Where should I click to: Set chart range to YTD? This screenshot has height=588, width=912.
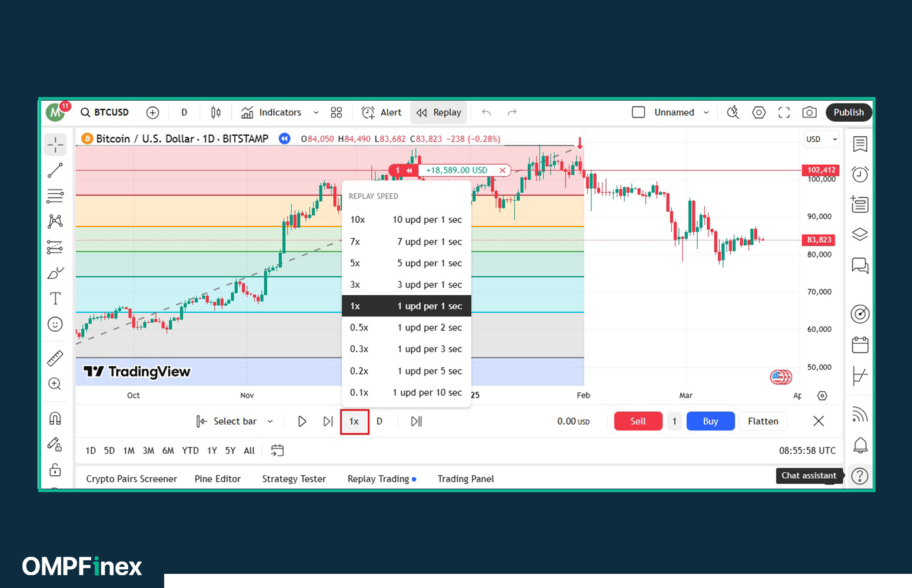click(x=190, y=451)
